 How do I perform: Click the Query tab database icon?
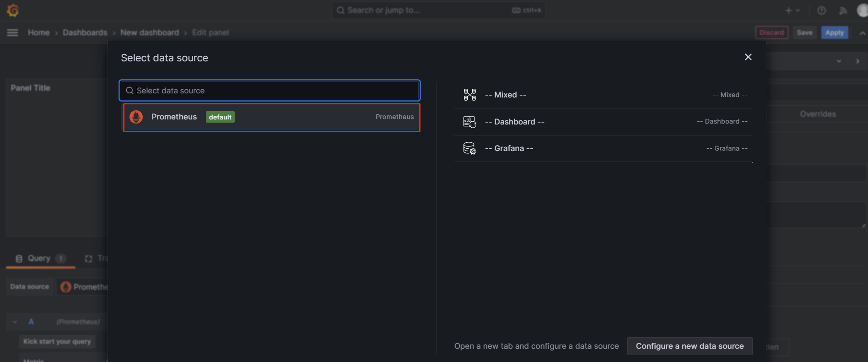[19, 259]
